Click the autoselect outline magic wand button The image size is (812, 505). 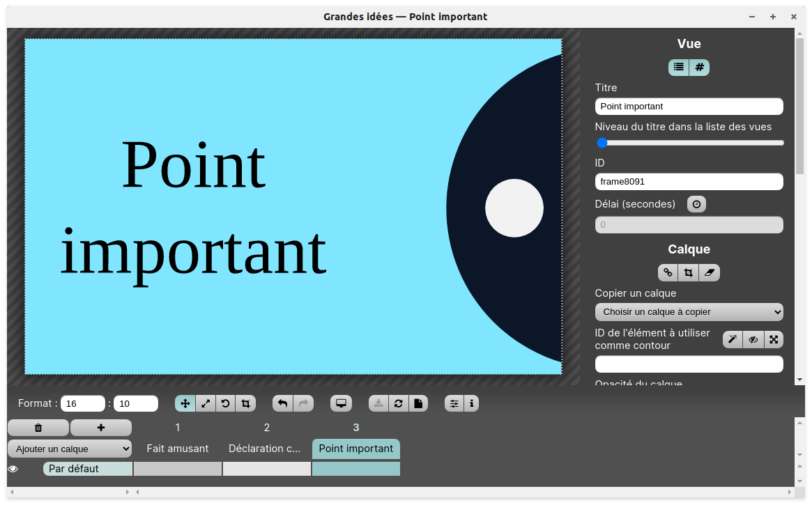pyautogui.click(x=733, y=339)
